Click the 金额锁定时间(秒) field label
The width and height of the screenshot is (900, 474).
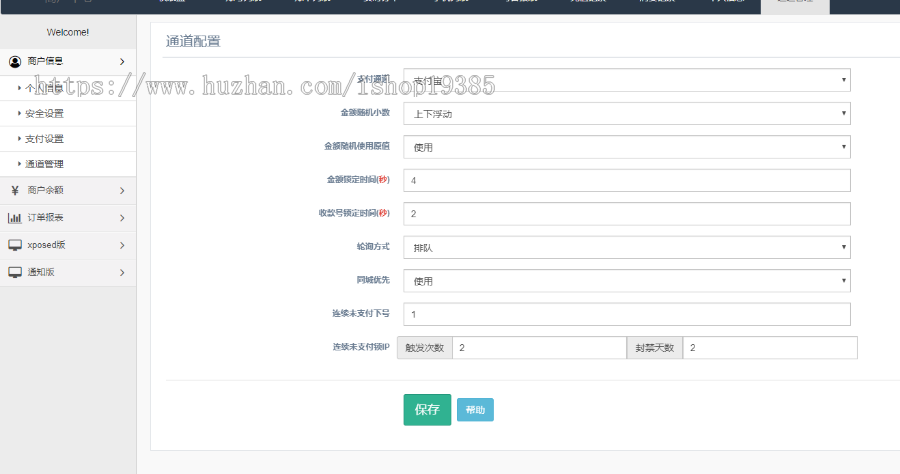click(x=358, y=180)
